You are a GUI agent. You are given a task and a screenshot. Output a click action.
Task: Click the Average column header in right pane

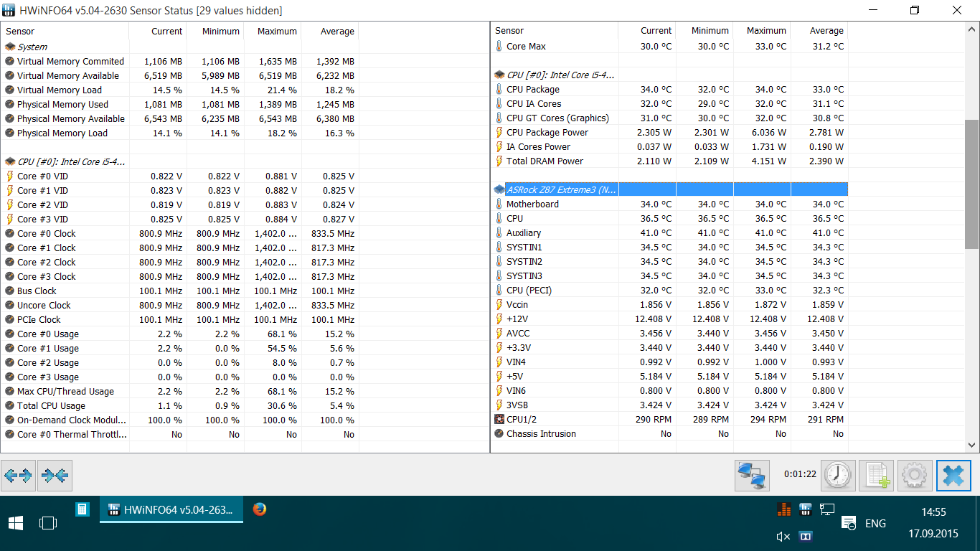click(819, 31)
